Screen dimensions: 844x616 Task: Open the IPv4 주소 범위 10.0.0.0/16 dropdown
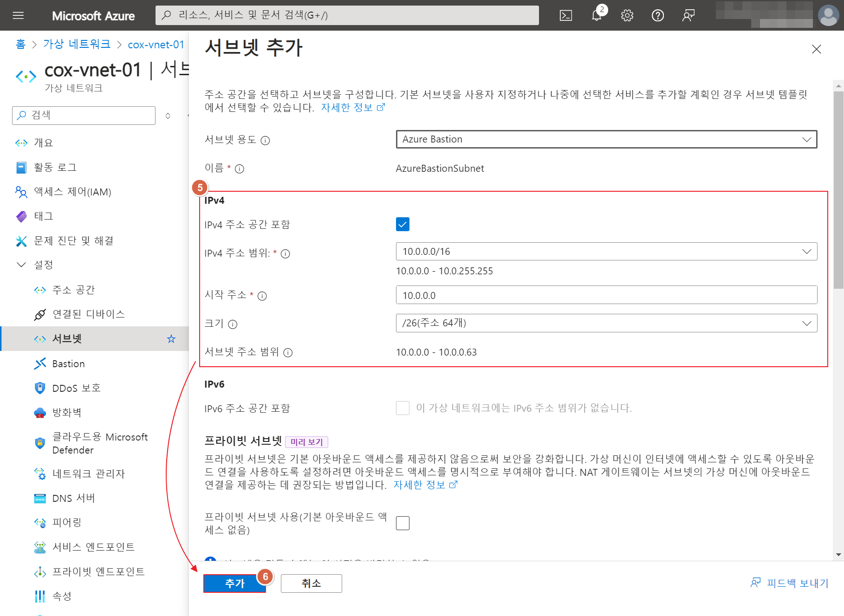606,252
